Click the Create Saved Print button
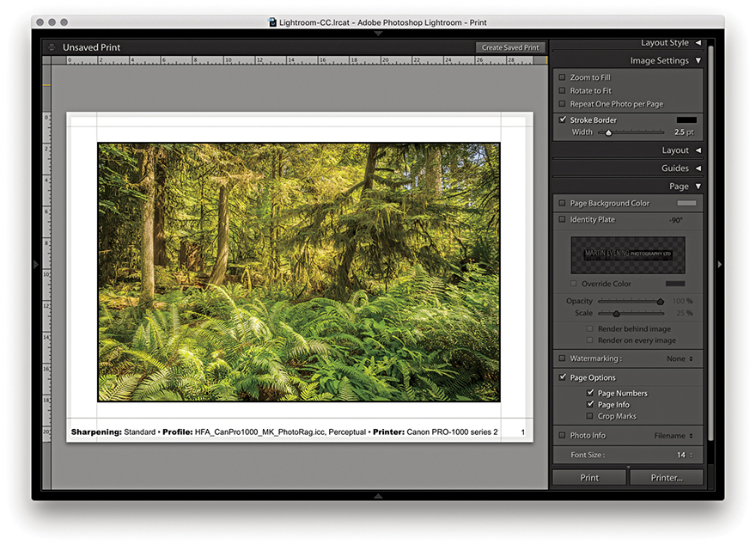The image size is (756, 545). (510, 48)
